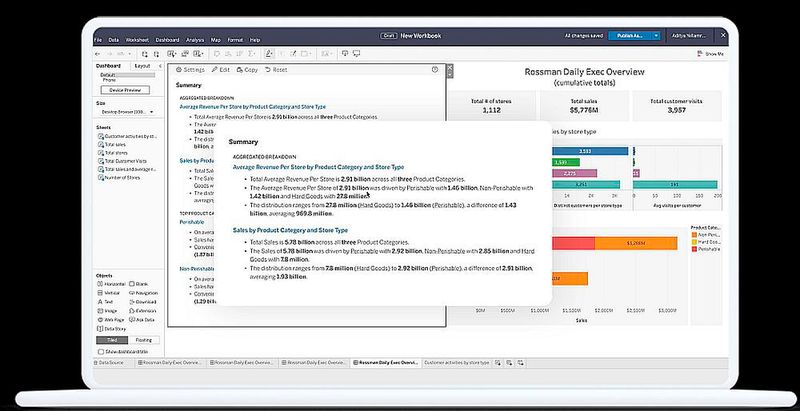This screenshot has width=800, height=411.
Task: Open the Analysis menu
Action: coord(195,40)
